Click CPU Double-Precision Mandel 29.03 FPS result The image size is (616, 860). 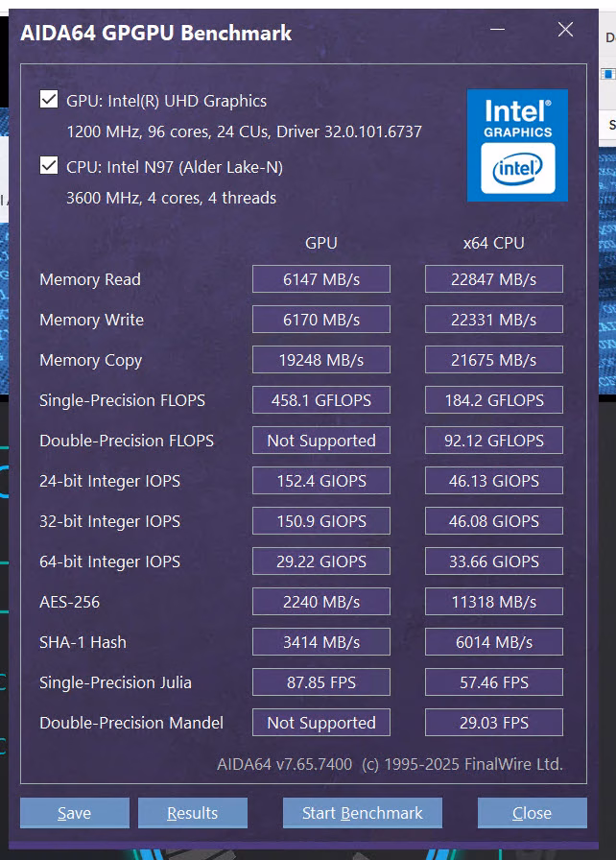point(494,723)
